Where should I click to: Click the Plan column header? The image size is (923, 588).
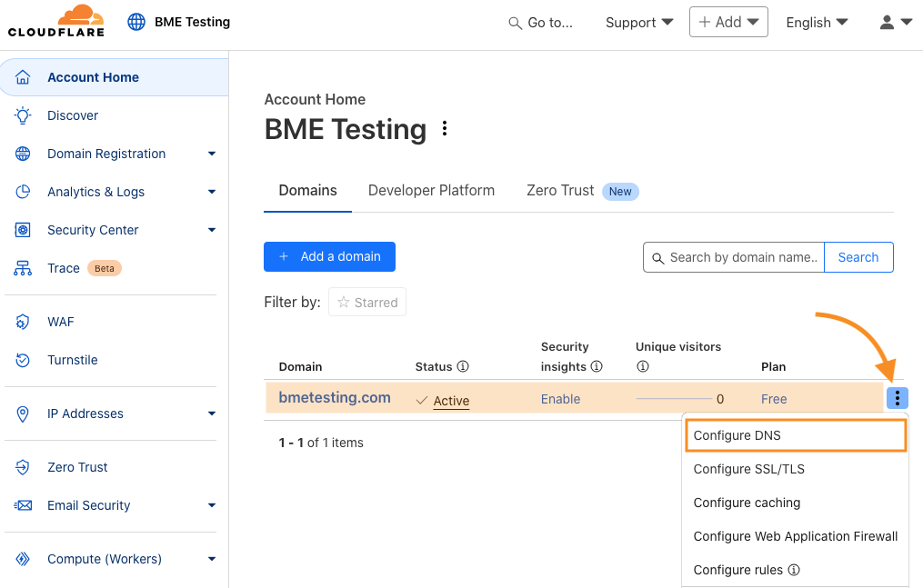coord(774,366)
